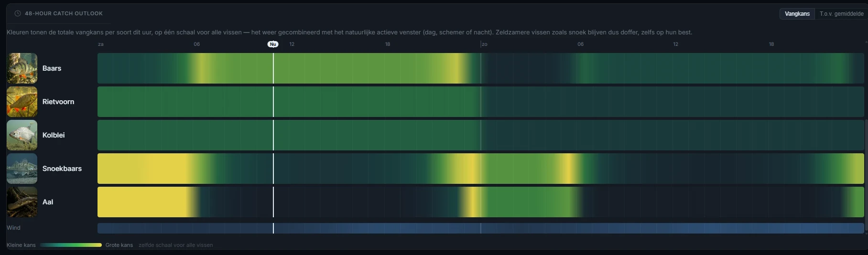Select the Rietvoorn fish thumbnail

pos(22,102)
